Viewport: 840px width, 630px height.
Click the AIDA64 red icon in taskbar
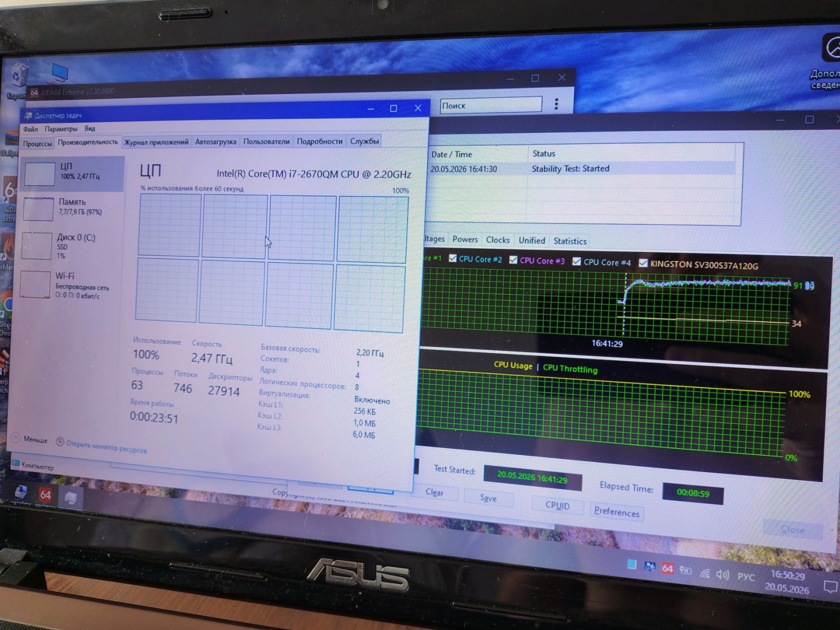(45, 494)
